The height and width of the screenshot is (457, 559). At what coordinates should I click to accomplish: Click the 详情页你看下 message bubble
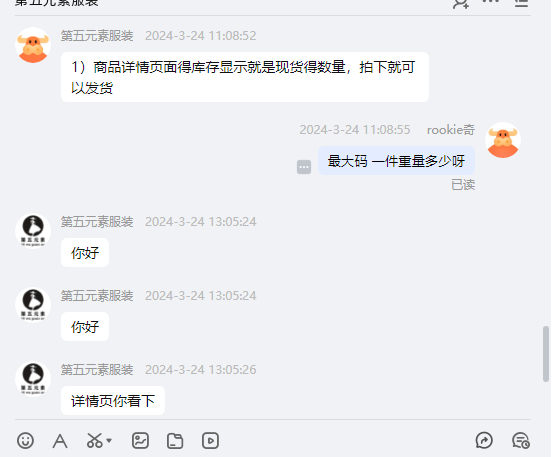pos(113,401)
